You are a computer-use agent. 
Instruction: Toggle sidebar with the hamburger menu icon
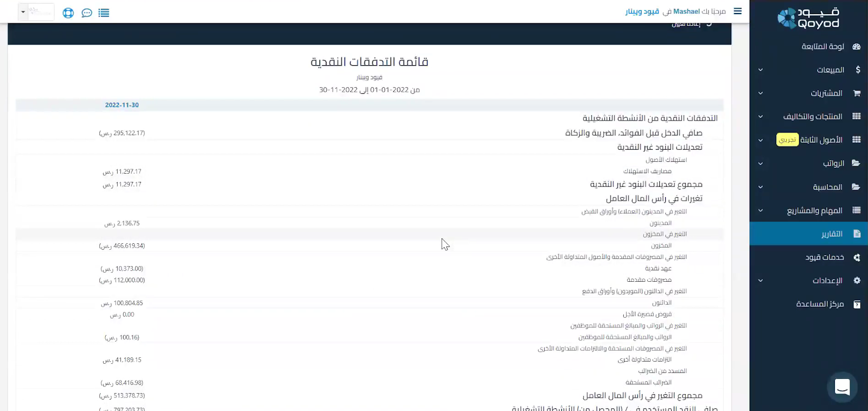pos(737,11)
